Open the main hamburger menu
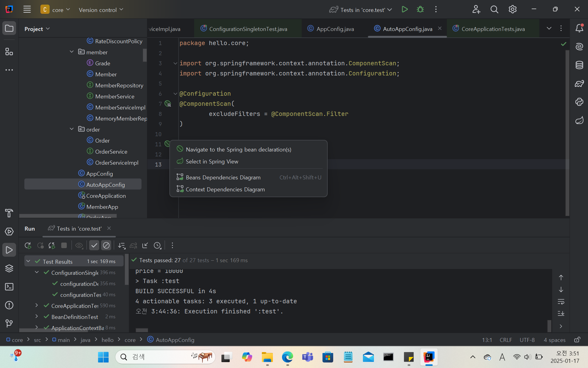Viewport: 588px width, 368px height. (27, 10)
